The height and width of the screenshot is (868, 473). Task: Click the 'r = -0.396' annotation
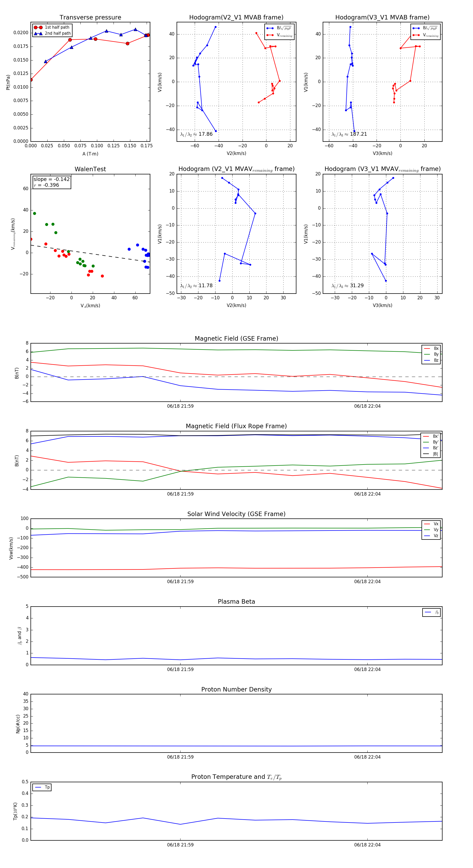[x=46, y=185]
